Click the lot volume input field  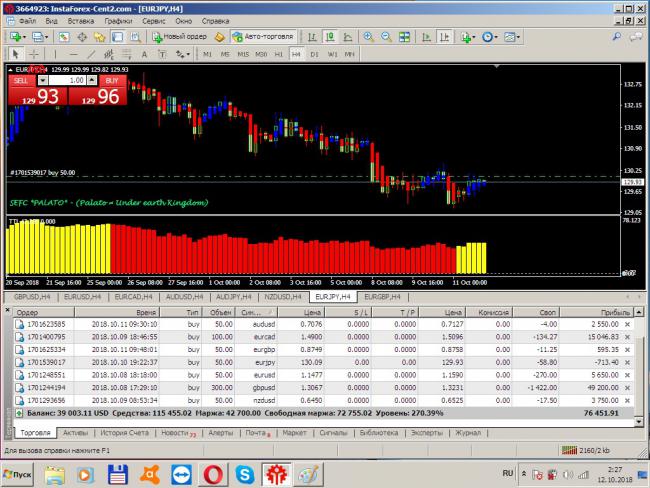point(66,80)
